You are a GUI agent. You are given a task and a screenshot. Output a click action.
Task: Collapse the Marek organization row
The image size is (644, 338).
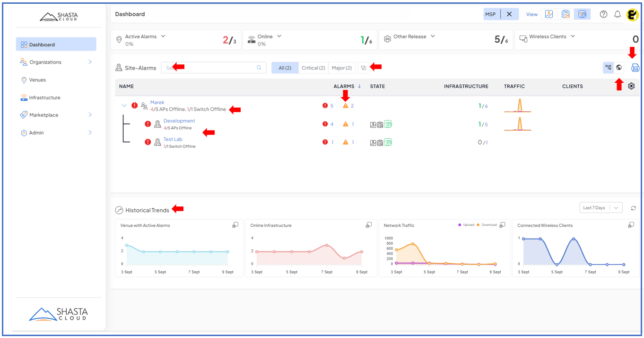tap(124, 106)
